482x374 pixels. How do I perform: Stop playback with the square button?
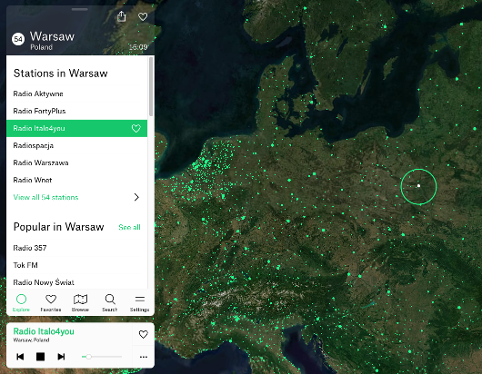click(x=40, y=357)
